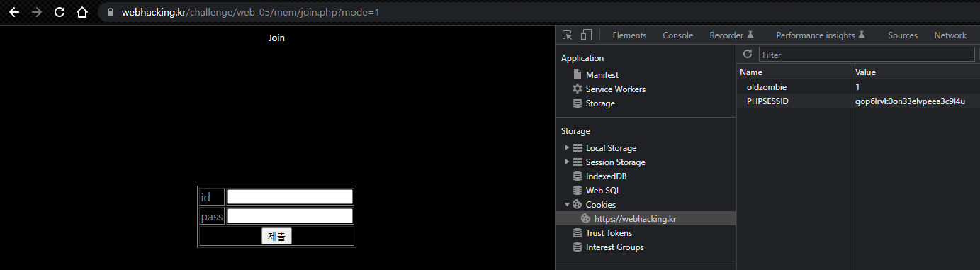
Task: Click the oldzombie cookie value 1
Action: pos(857,86)
